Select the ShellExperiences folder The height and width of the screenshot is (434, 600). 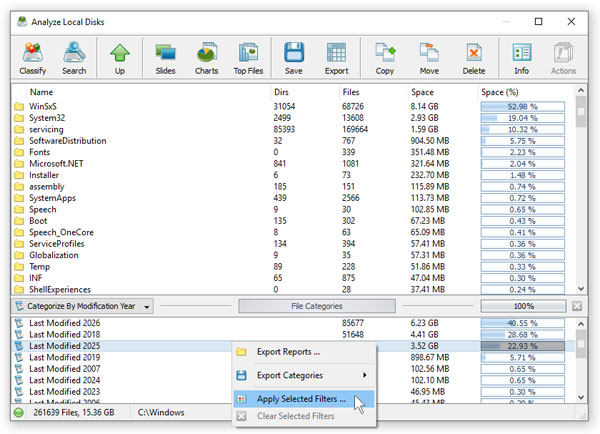point(293,290)
